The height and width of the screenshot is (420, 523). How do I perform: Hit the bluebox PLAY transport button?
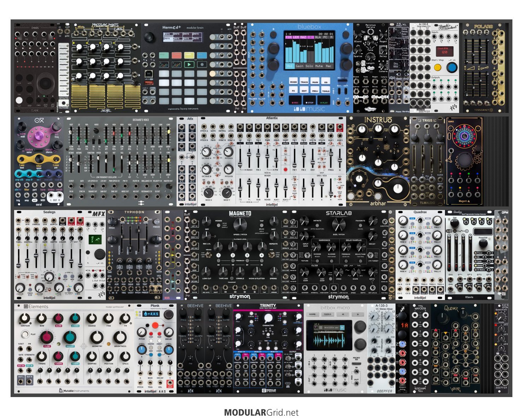(x=324, y=100)
